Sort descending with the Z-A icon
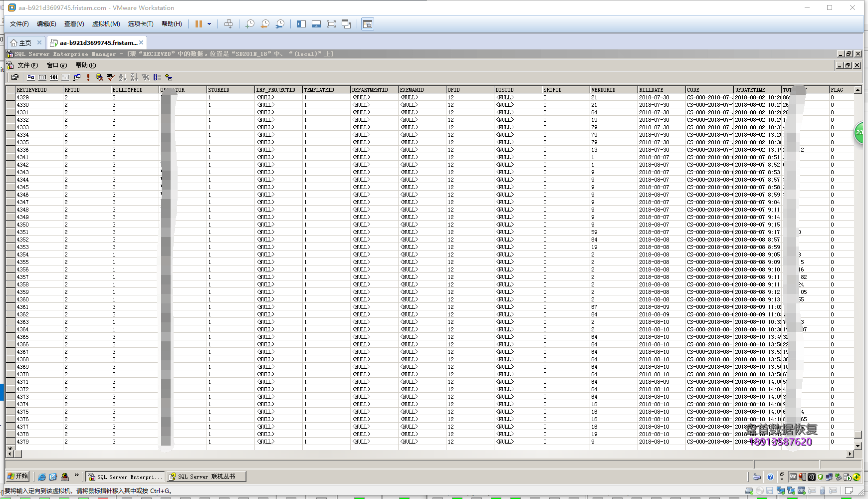868x499 pixels. point(134,77)
